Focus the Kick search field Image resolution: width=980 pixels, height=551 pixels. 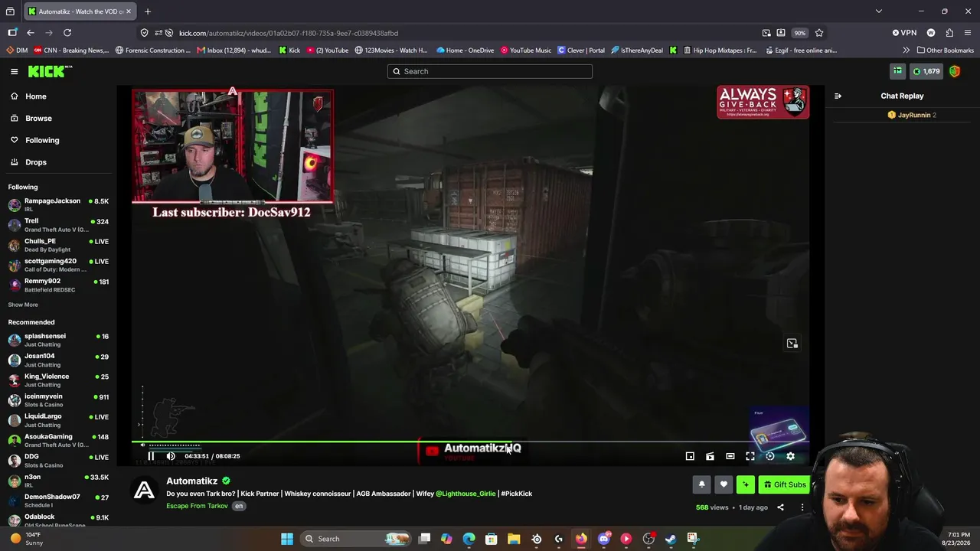(490, 71)
